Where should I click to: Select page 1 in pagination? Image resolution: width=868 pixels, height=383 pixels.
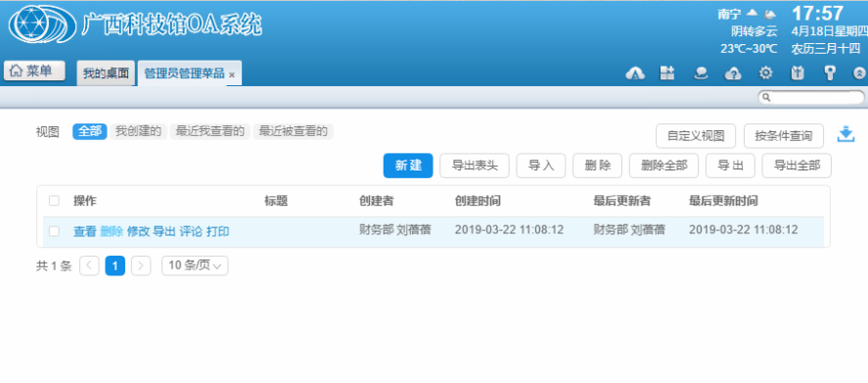115,265
